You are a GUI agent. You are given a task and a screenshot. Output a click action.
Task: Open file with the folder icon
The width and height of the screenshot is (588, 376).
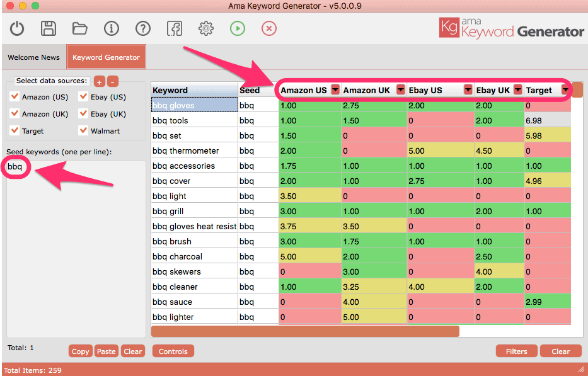coord(80,28)
